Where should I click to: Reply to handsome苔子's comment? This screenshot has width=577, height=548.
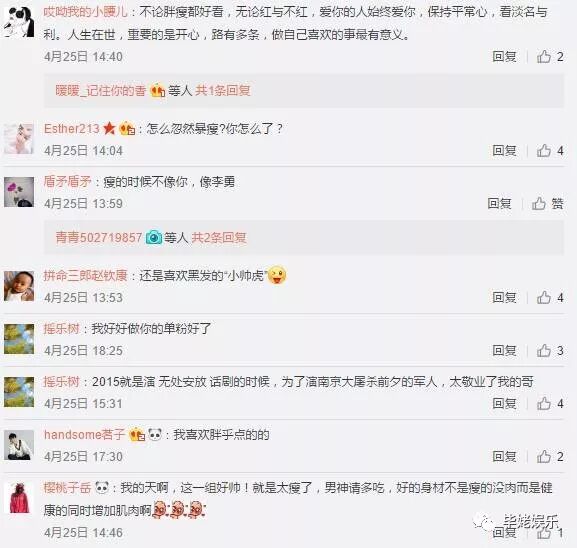(504, 457)
